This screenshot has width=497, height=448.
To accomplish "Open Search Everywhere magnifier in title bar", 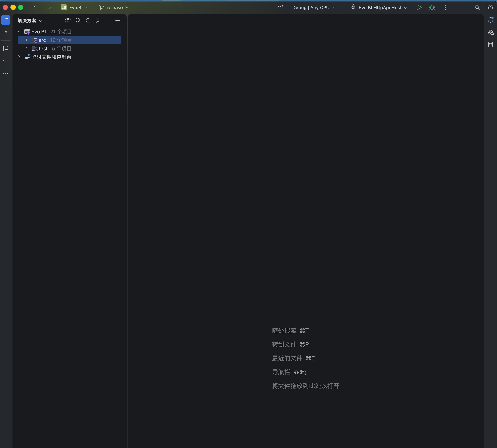I will click(477, 7).
